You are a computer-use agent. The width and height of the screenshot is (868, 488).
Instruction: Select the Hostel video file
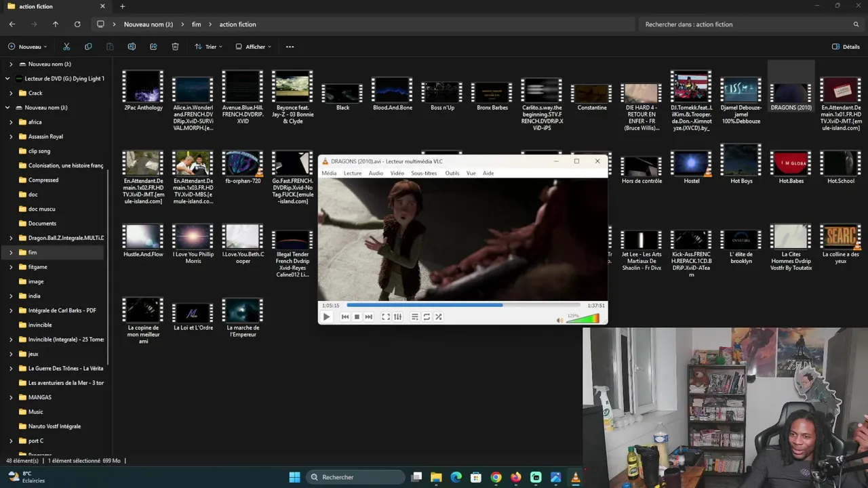click(x=691, y=167)
